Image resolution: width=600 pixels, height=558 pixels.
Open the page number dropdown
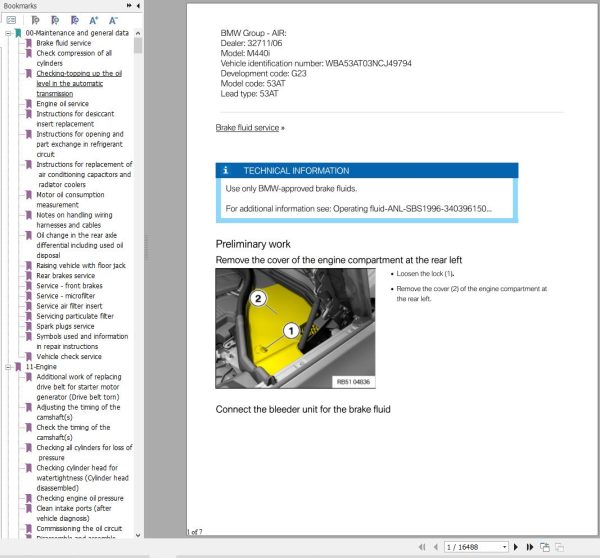[x=505, y=547]
